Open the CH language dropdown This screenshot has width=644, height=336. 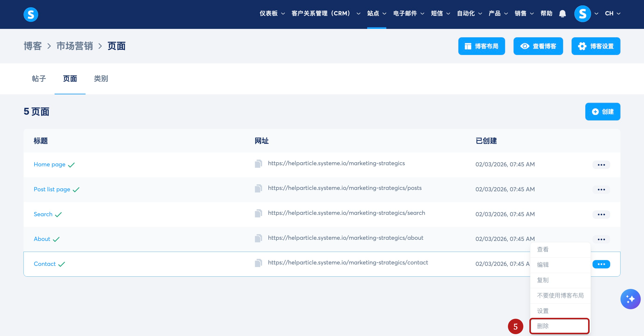(612, 14)
